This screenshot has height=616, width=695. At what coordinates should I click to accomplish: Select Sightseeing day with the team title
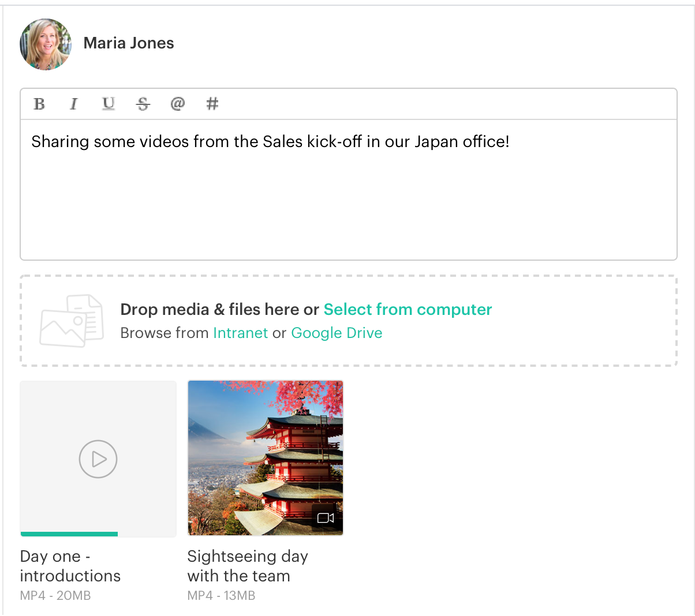[247, 566]
